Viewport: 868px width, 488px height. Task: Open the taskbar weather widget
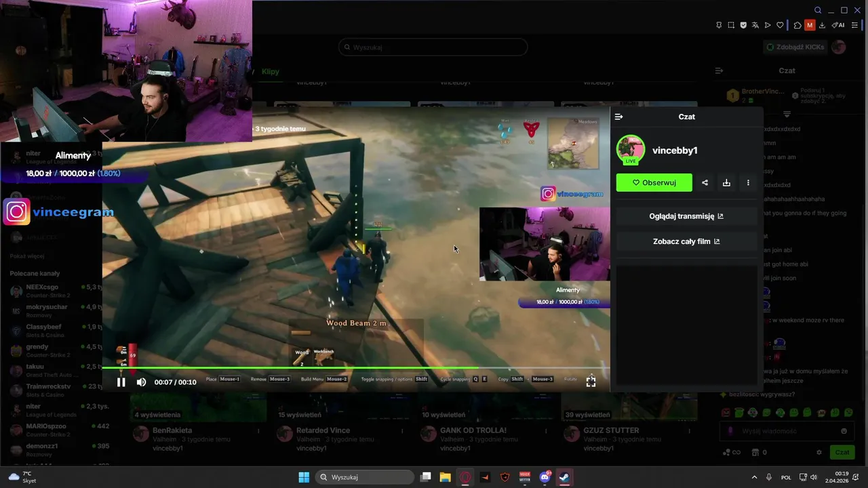coord(21,477)
